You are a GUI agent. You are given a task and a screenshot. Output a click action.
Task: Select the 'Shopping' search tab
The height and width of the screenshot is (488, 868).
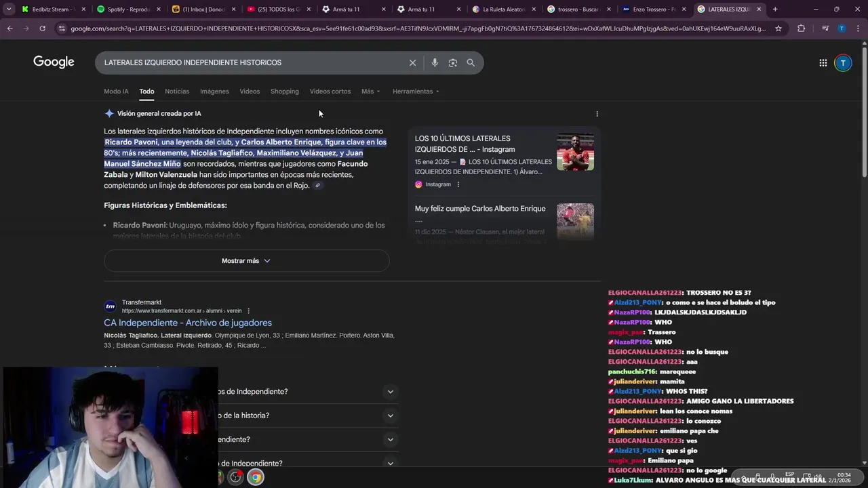tap(285, 91)
